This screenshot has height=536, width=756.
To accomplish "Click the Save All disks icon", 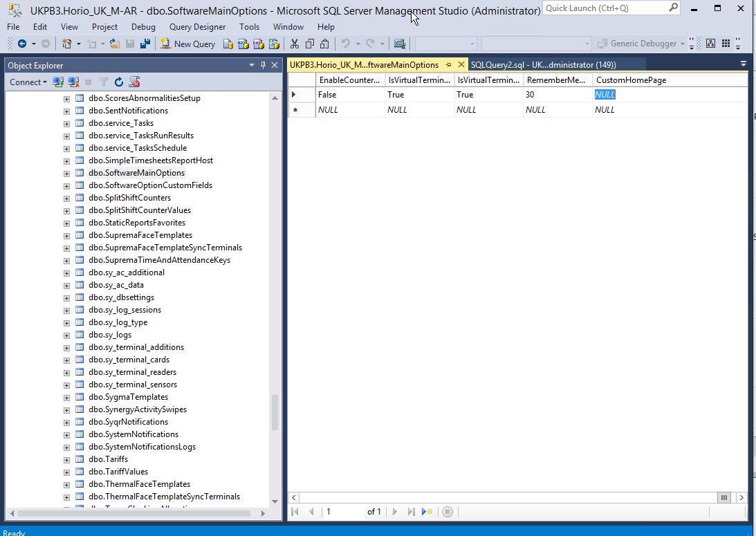I will pos(145,44).
